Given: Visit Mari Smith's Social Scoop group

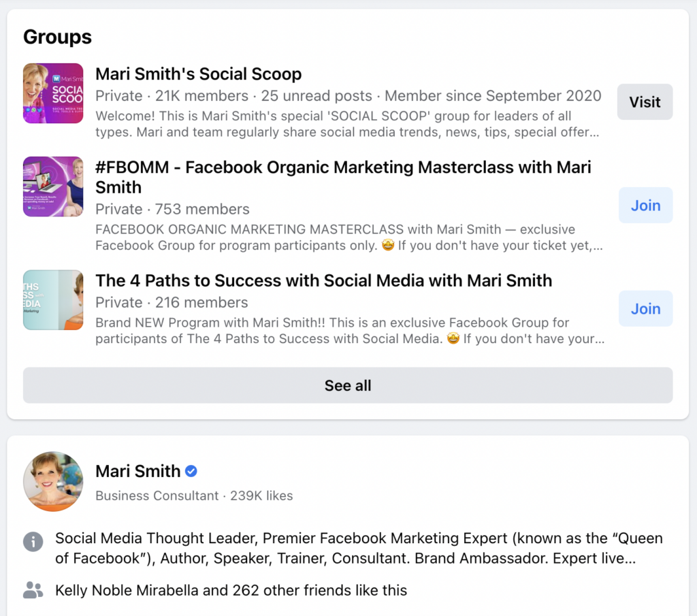Looking at the screenshot, I should (x=645, y=102).
